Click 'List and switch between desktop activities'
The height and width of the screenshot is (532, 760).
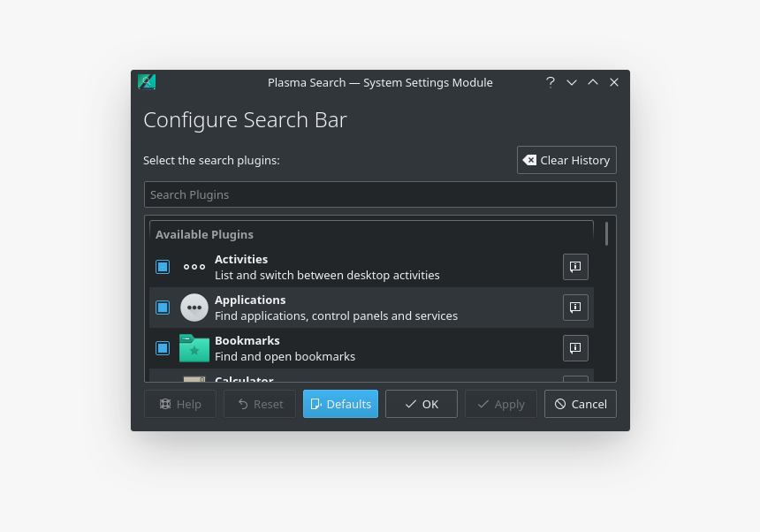pos(327,275)
